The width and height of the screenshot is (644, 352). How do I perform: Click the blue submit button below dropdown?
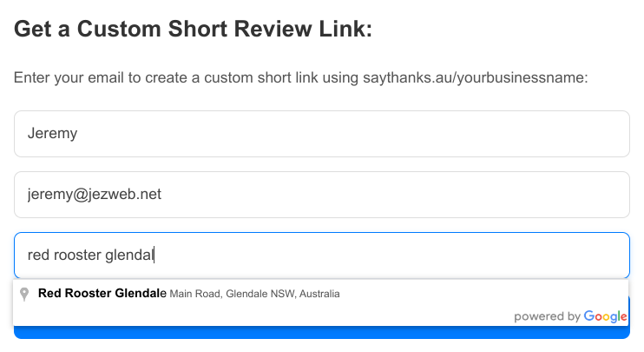[321, 333]
